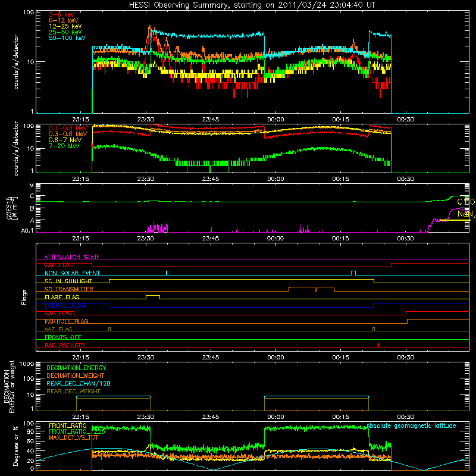Click the yellow FRONT_RATIO legend label
476x476 pixels.
coord(68,425)
